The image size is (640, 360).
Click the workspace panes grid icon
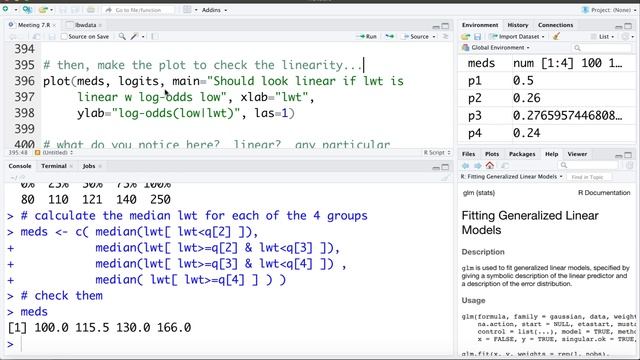pyautogui.click(x=187, y=9)
